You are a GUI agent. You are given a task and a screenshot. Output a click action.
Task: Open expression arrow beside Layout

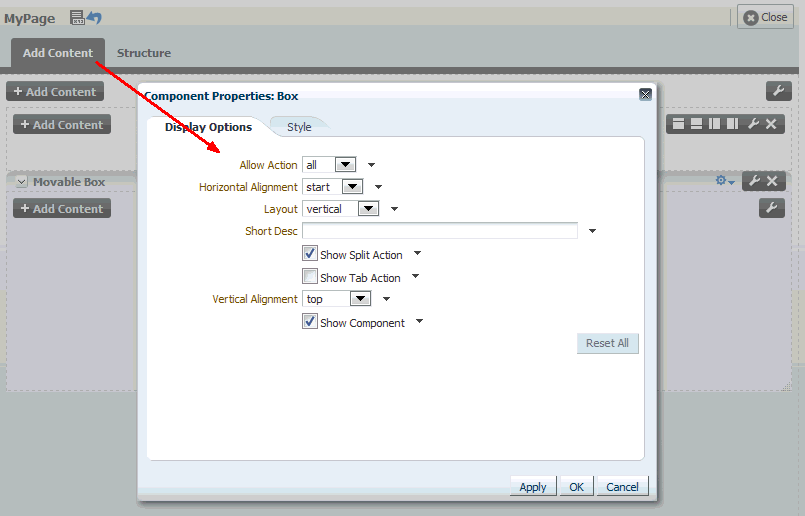tap(394, 209)
